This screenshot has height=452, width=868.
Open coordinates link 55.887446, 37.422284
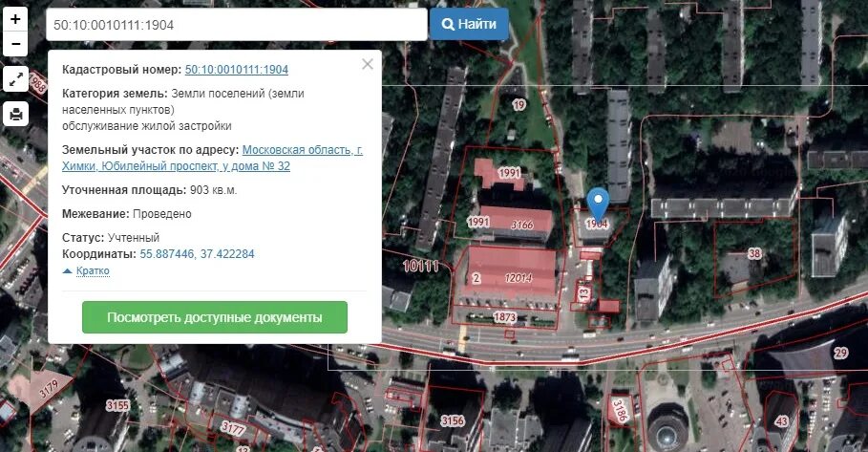[x=197, y=253]
